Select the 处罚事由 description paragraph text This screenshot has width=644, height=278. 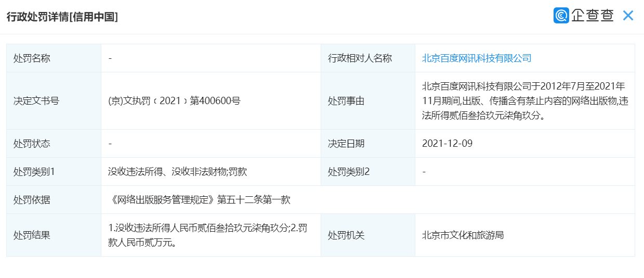click(524, 101)
